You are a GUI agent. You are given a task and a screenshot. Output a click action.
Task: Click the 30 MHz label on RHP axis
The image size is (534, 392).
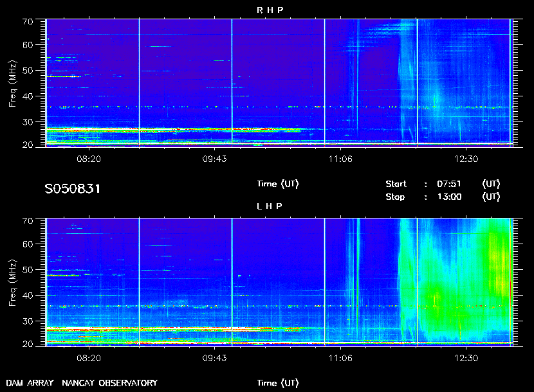pos(28,122)
